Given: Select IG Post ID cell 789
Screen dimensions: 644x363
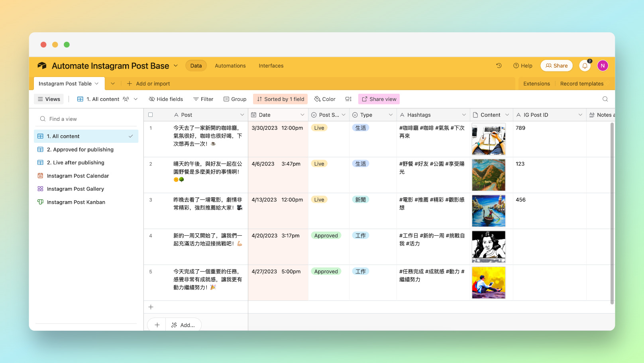Looking at the screenshot, I should pyautogui.click(x=549, y=139).
